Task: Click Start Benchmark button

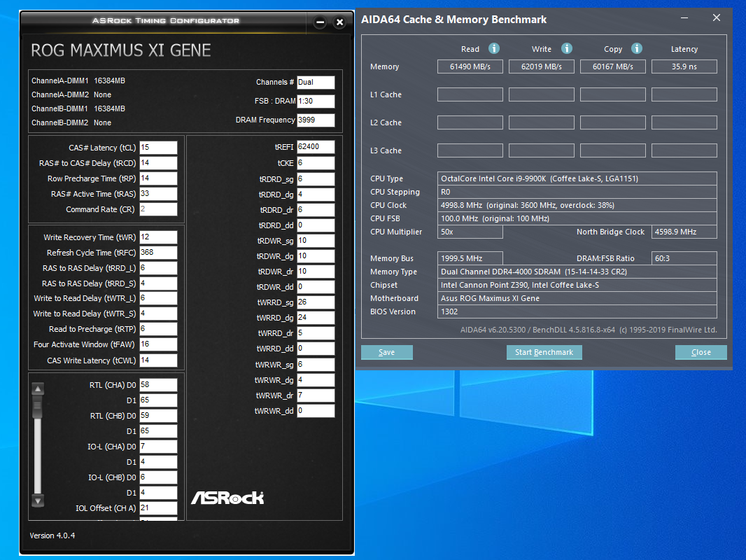Action: [544, 352]
